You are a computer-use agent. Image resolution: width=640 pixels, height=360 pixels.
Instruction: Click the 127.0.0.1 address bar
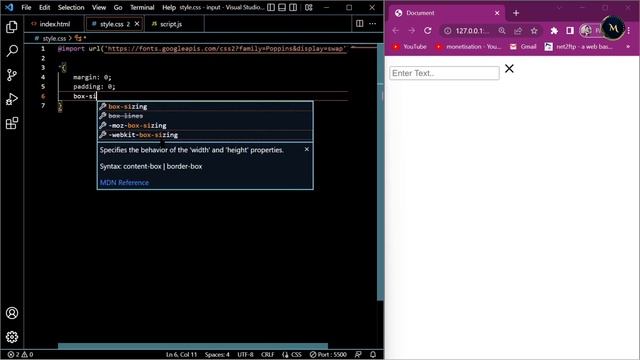click(x=472, y=31)
